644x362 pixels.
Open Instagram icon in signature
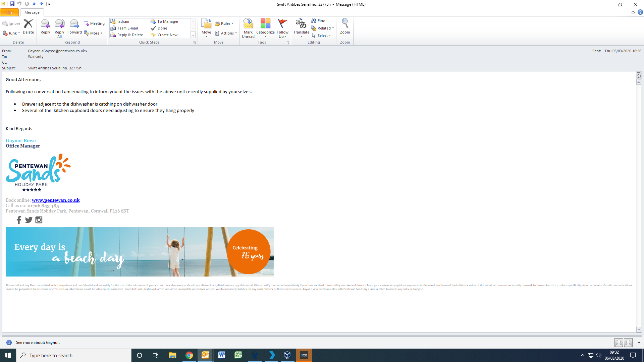(39, 220)
